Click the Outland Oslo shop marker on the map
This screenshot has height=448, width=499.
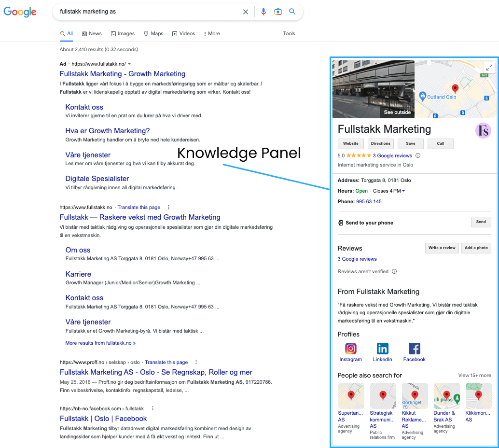422,96
